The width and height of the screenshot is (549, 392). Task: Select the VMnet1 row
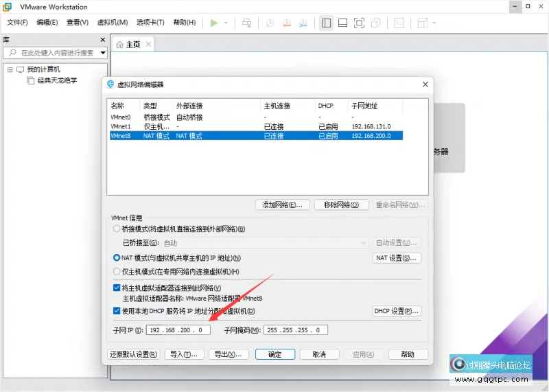coord(256,126)
